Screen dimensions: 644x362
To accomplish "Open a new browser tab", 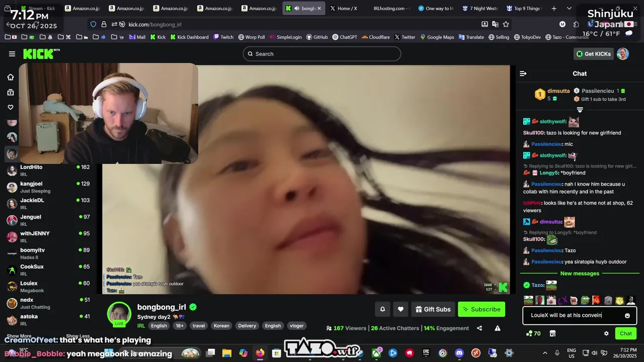I will point(554,9).
